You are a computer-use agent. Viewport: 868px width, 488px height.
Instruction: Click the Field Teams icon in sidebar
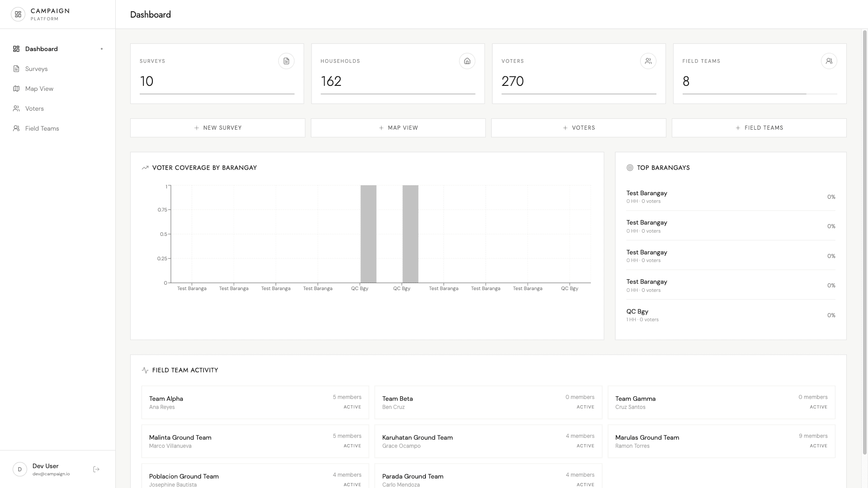(x=16, y=128)
